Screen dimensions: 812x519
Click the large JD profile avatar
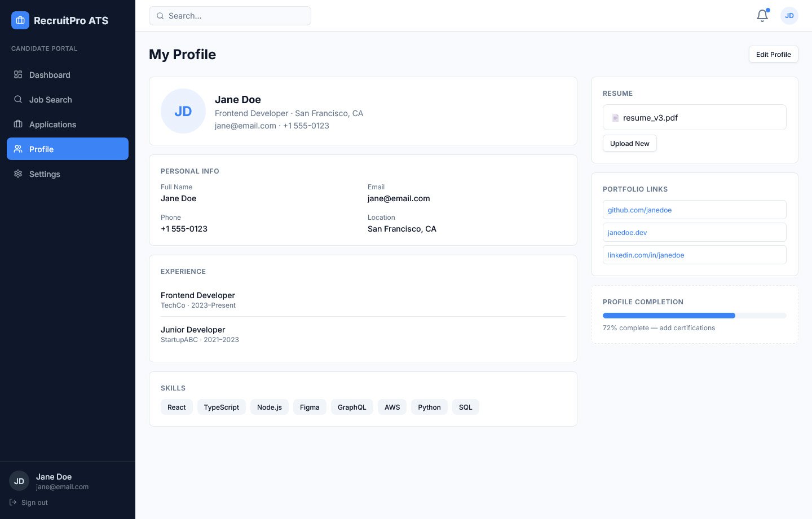(x=183, y=111)
